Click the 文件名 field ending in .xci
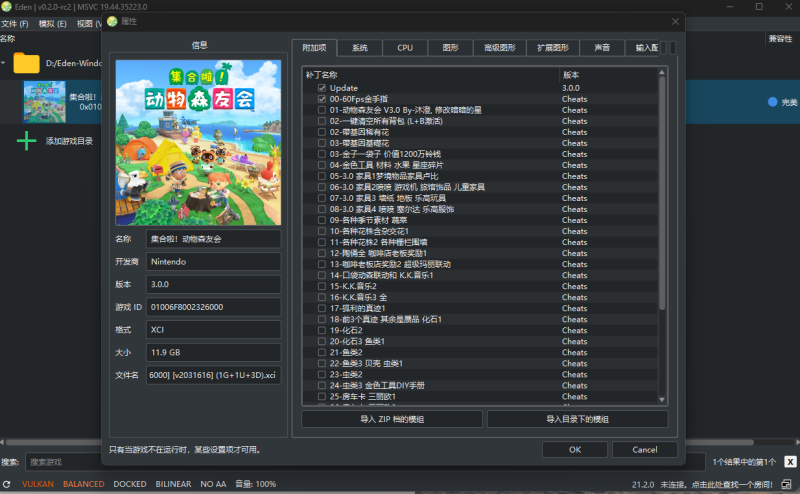This screenshot has height=494, width=800. (213, 375)
